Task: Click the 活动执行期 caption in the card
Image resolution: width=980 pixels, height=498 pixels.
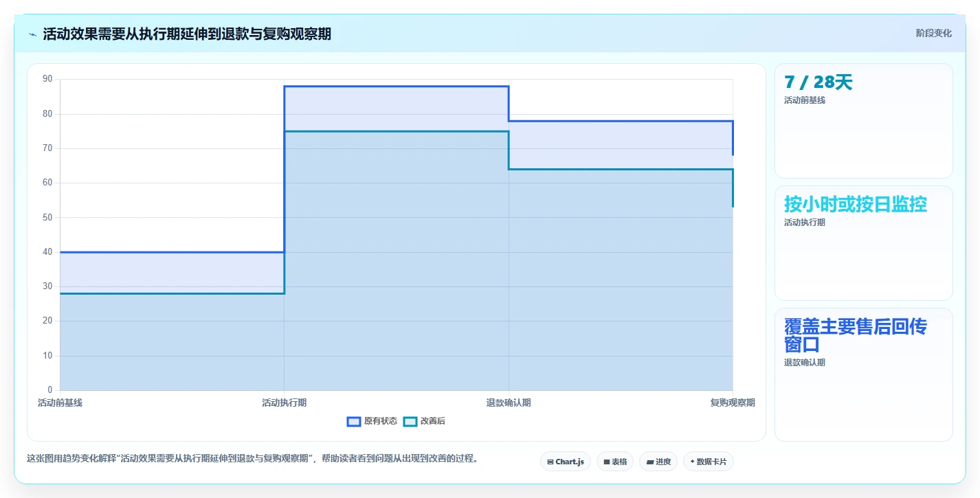Action: click(x=805, y=223)
